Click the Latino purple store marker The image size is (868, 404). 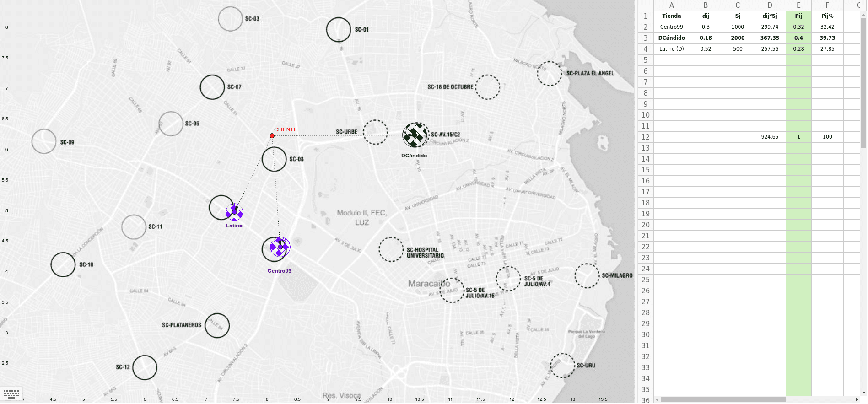(234, 212)
